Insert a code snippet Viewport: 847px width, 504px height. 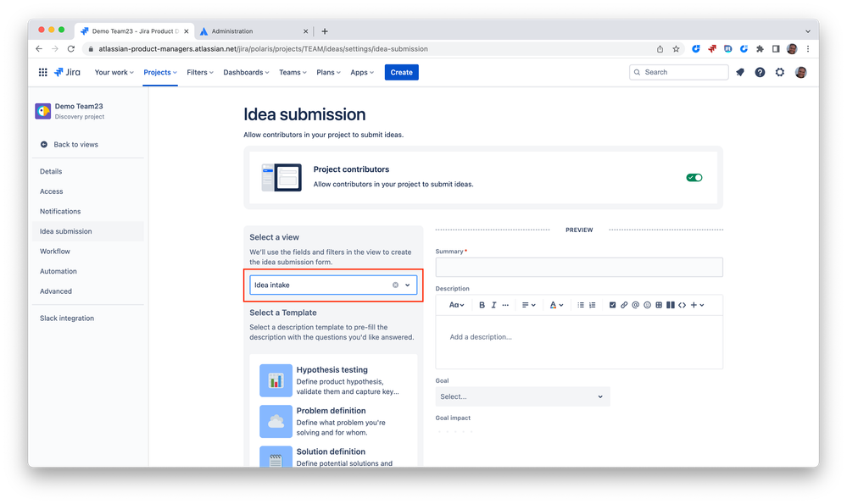click(x=683, y=305)
